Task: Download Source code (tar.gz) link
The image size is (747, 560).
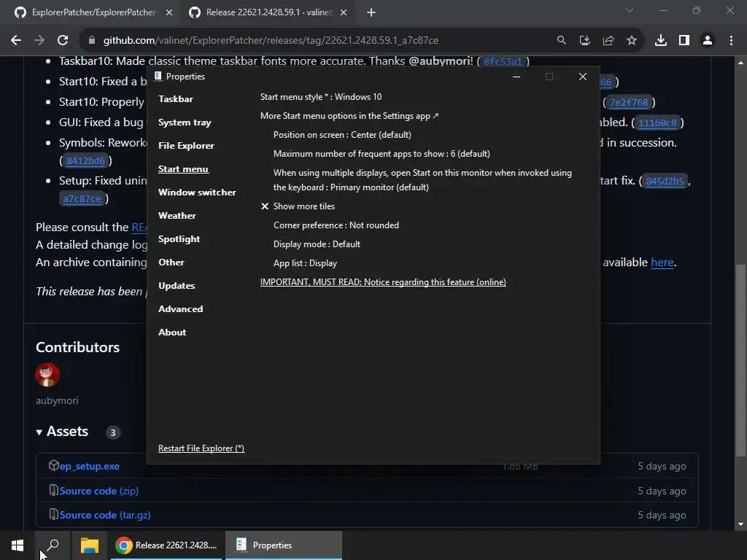Action: [105, 516]
